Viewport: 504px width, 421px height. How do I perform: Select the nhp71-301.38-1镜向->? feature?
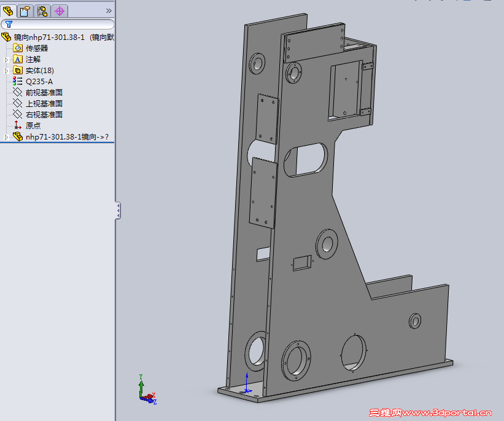67,137
